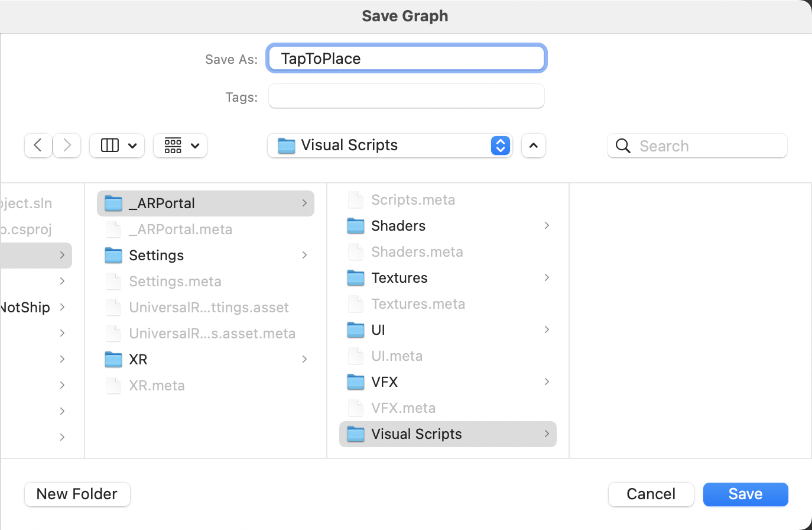Expand the VFX folder chevron
The width and height of the screenshot is (812, 530).
pos(547,382)
